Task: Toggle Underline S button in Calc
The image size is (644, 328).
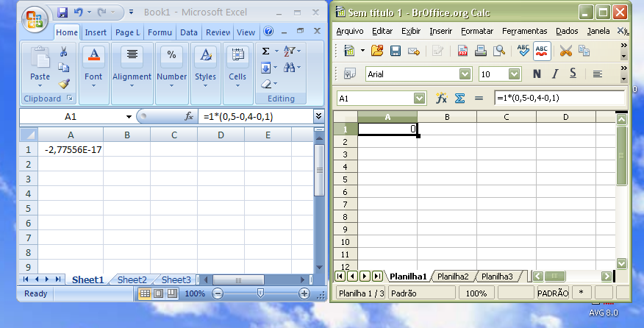Action: click(x=573, y=74)
